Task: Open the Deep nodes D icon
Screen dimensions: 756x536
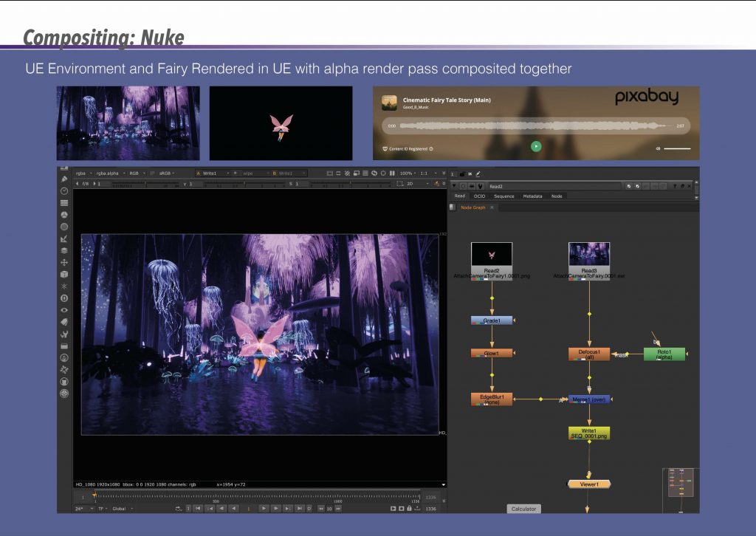Action: point(64,298)
